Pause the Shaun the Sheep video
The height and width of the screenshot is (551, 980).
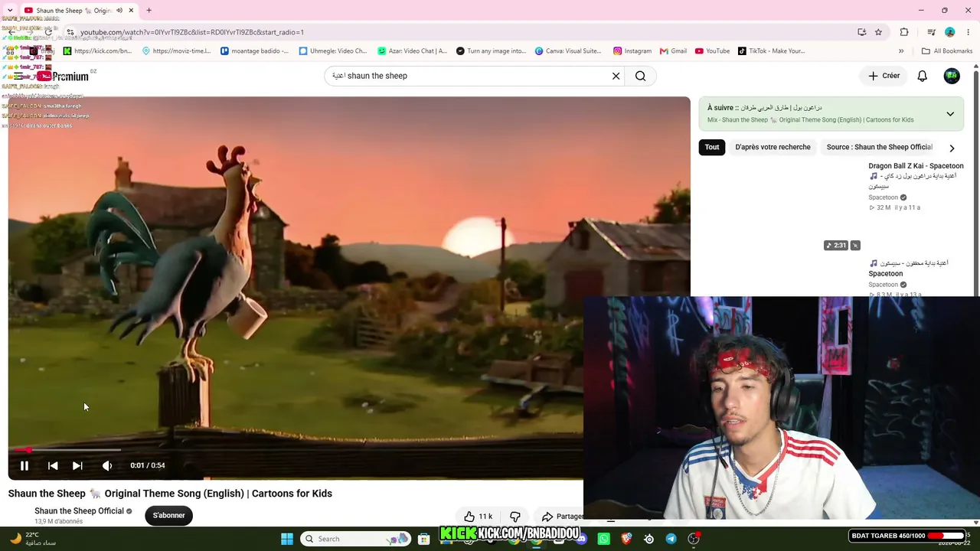point(24,465)
